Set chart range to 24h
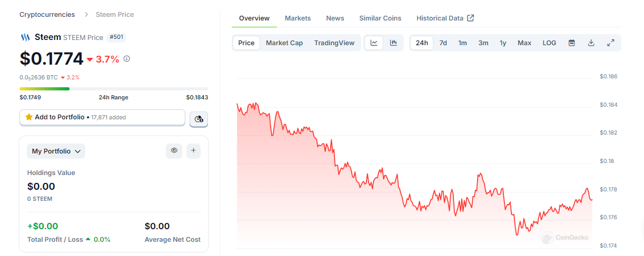The image size is (644, 256). (x=422, y=43)
